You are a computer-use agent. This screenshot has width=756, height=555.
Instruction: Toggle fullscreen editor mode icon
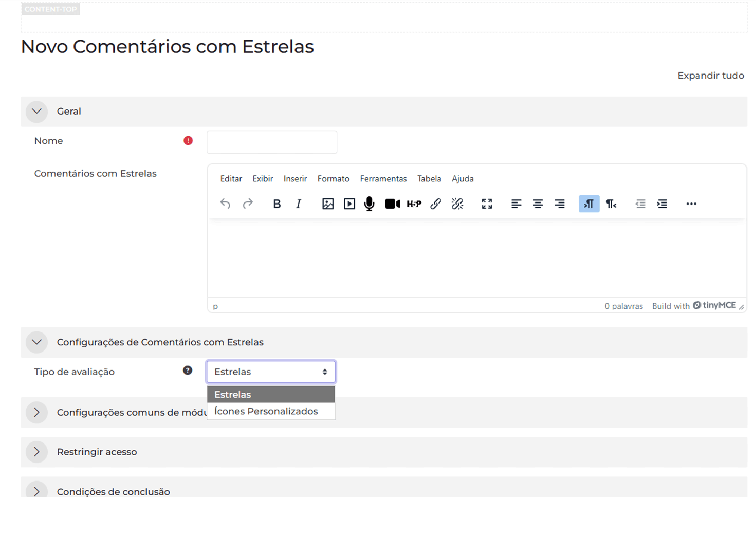point(487,204)
